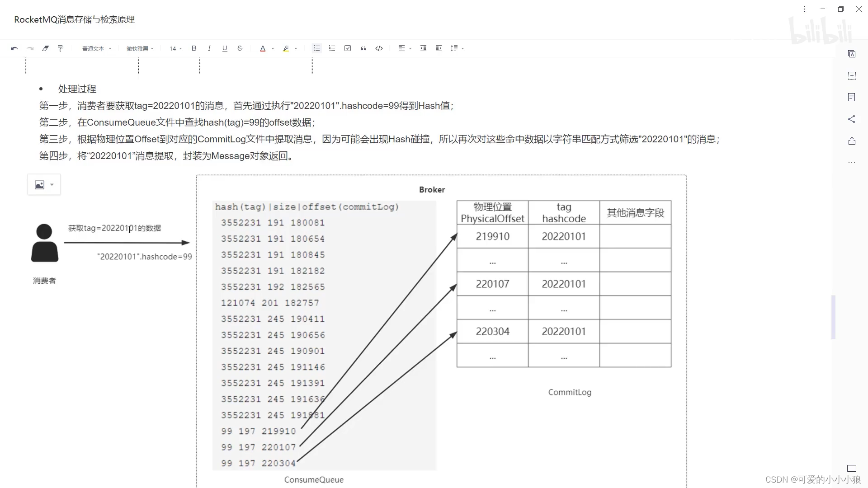Click the export upload icon in right sidebar

click(852, 141)
